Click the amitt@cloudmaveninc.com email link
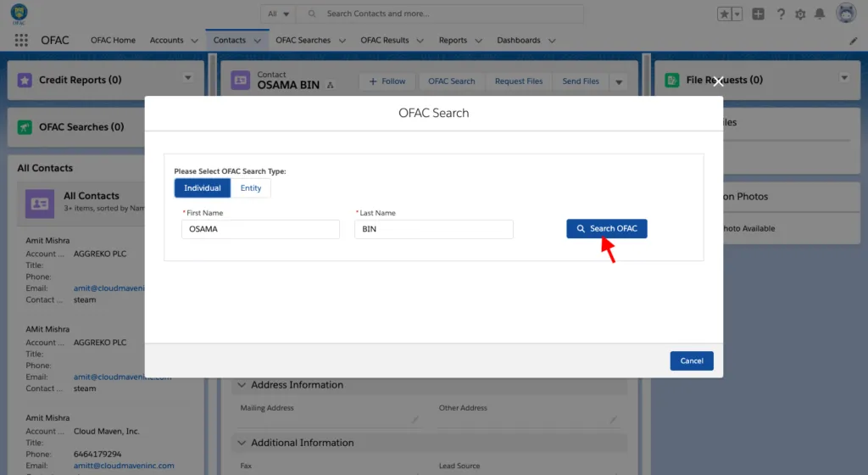Viewport: 868px width, 475px height. click(x=124, y=466)
